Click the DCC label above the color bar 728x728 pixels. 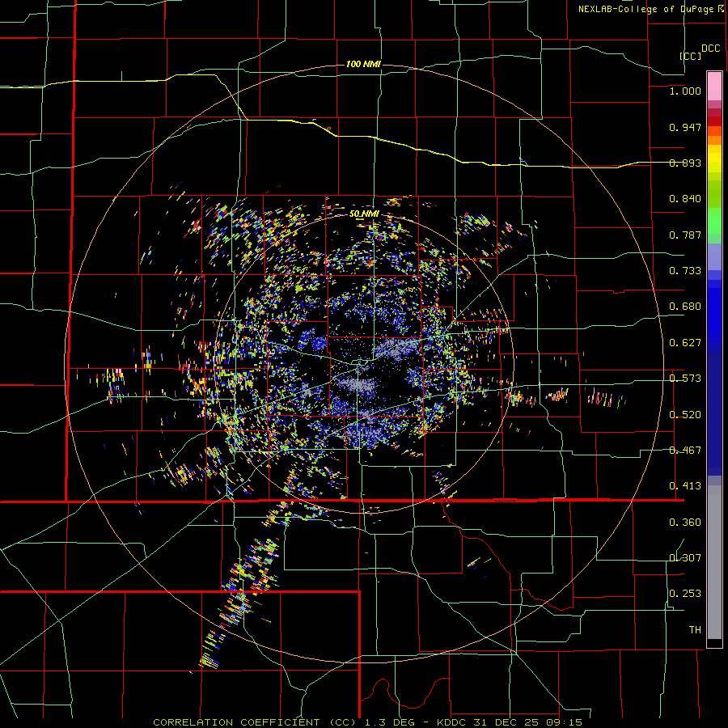point(710,49)
